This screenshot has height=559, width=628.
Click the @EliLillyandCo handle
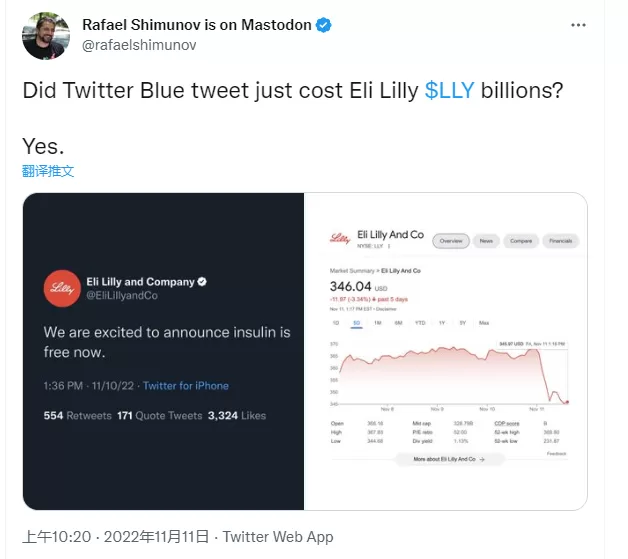(122, 296)
